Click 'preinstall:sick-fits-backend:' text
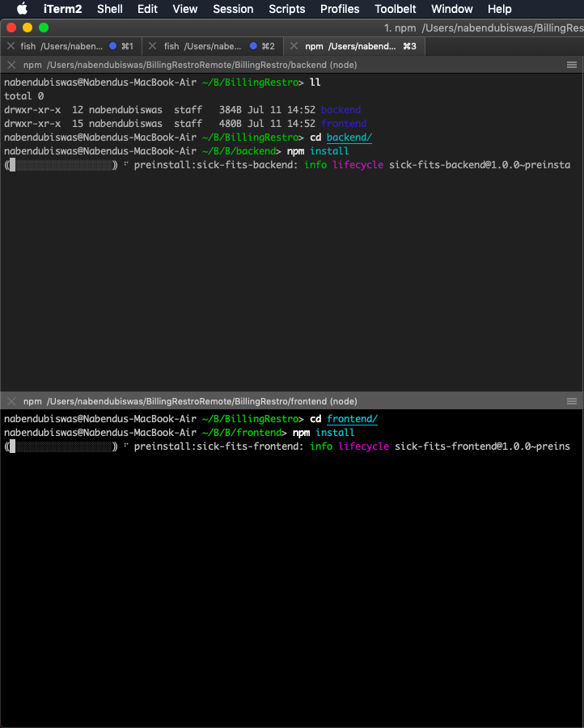This screenshot has width=584, height=728. pyautogui.click(x=216, y=165)
